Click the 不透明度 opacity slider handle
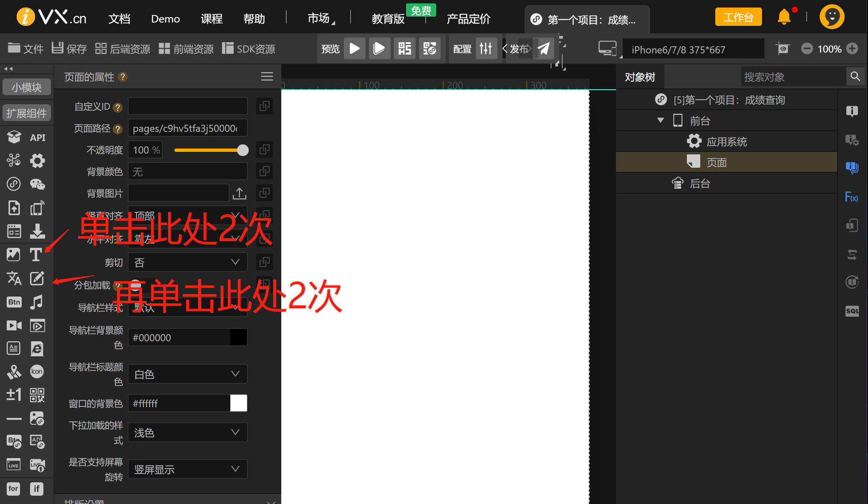The width and height of the screenshot is (868, 504). pos(242,150)
